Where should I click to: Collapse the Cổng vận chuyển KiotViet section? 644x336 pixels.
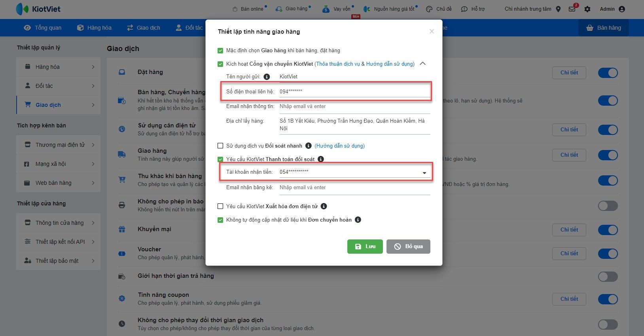(x=422, y=64)
